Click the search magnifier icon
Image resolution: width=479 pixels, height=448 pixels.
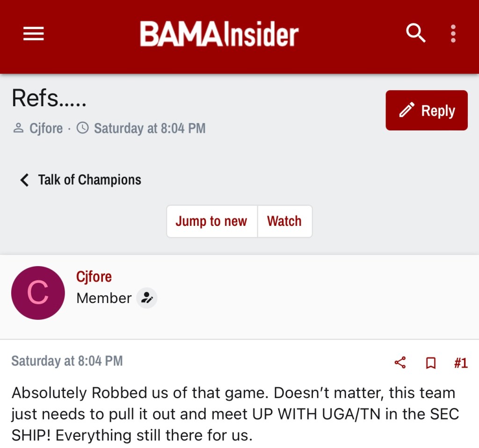click(x=415, y=34)
